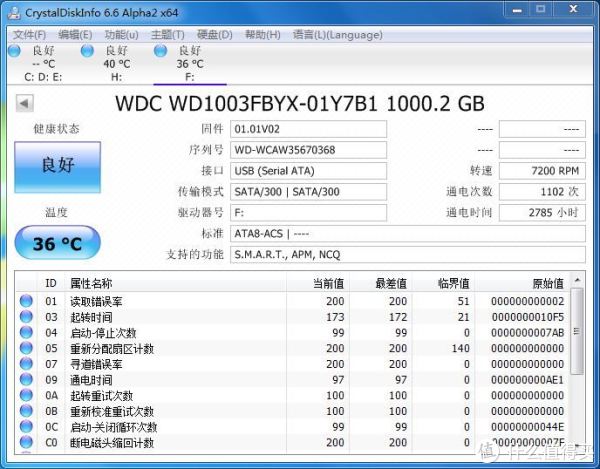Click the 良好 health status button
This screenshot has width=600, height=469.
[58, 167]
